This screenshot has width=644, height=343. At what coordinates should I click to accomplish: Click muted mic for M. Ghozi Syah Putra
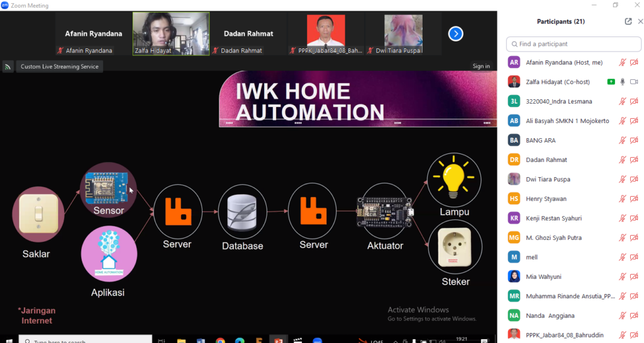(623, 237)
